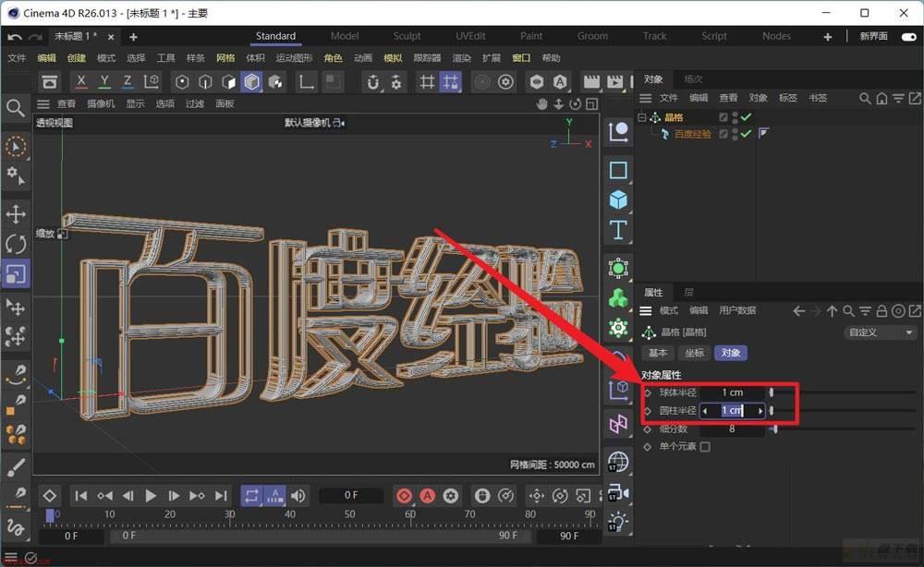Toggle the 新界面 switch
The height and width of the screenshot is (567, 924).
908,37
